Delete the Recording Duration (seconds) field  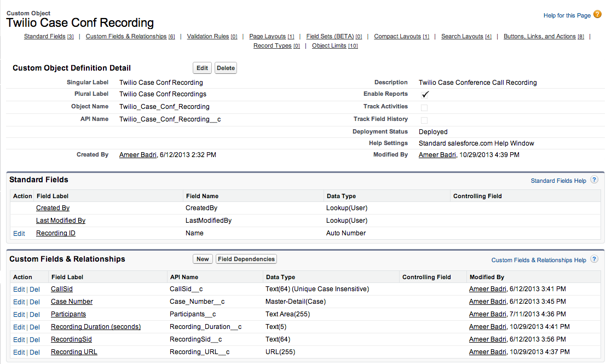pyautogui.click(x=35, y=327)
